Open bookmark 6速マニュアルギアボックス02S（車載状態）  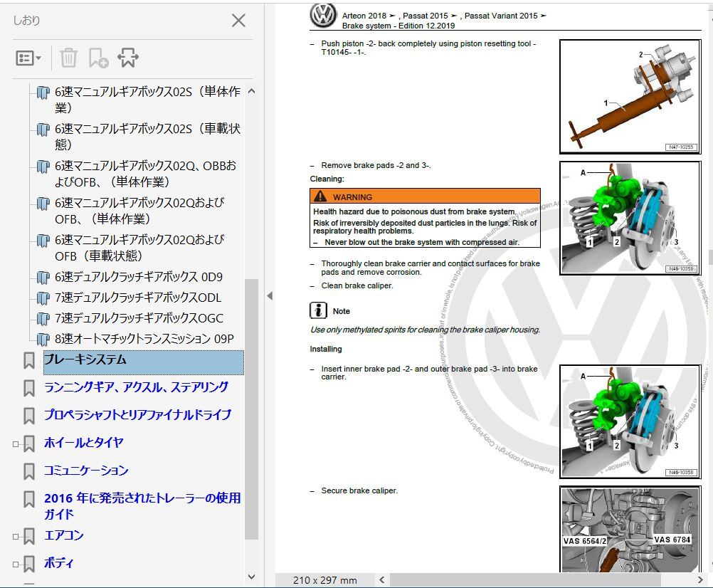(147, 137)
